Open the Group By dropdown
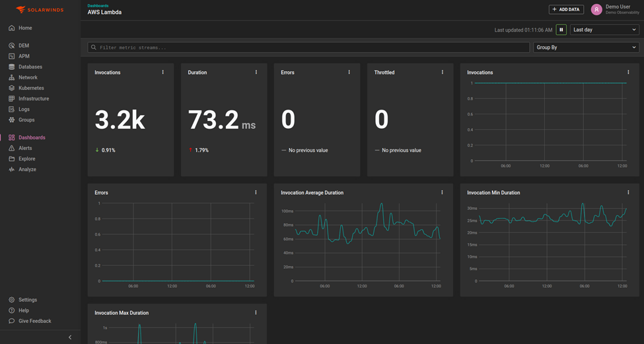The width and height of the screenshot is (644, 344). tap(586, 48)
